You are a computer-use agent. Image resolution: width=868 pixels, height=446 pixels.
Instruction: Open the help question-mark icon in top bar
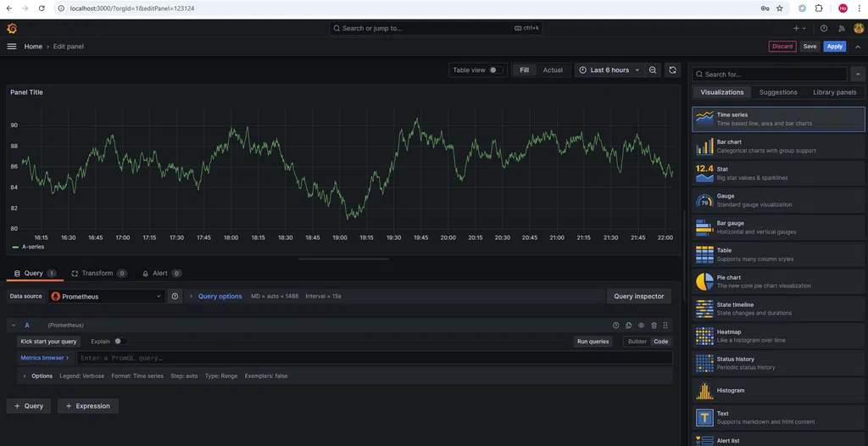tap(824, 28)
